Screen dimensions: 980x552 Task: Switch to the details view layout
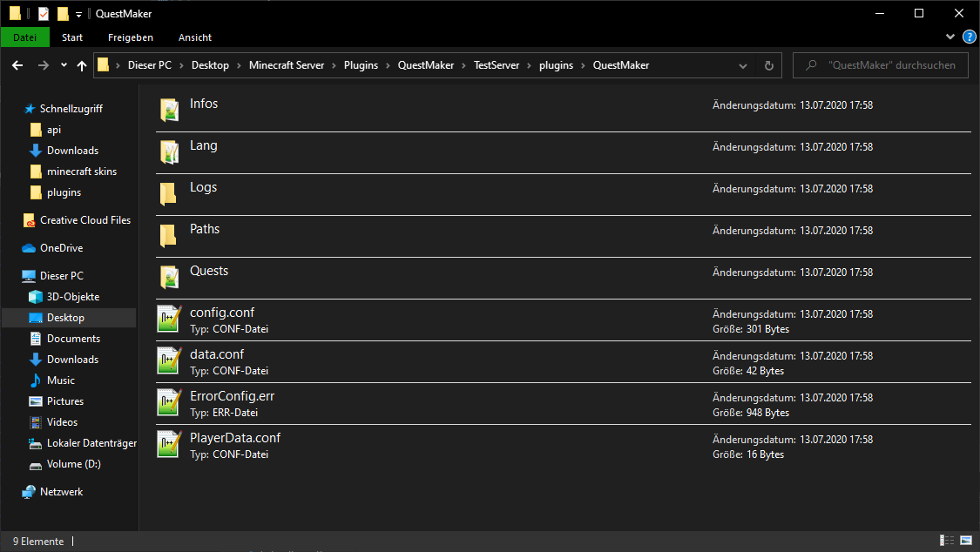(946, 542)
